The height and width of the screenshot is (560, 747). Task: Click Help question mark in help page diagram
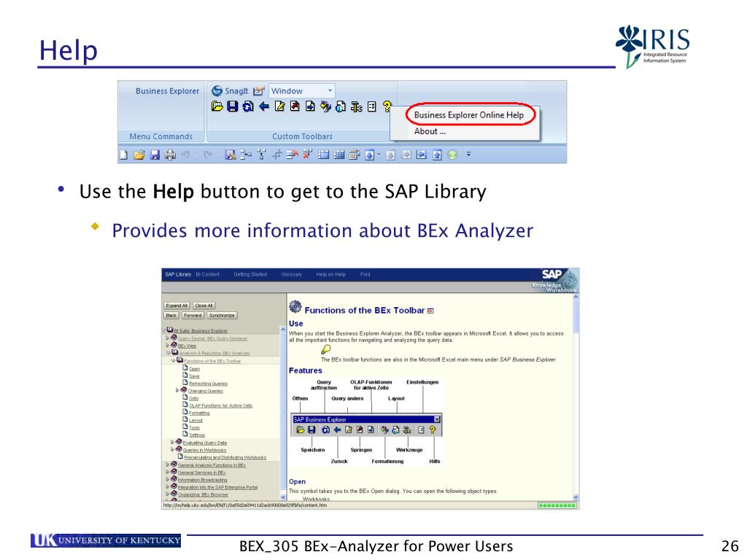[432, 429]
